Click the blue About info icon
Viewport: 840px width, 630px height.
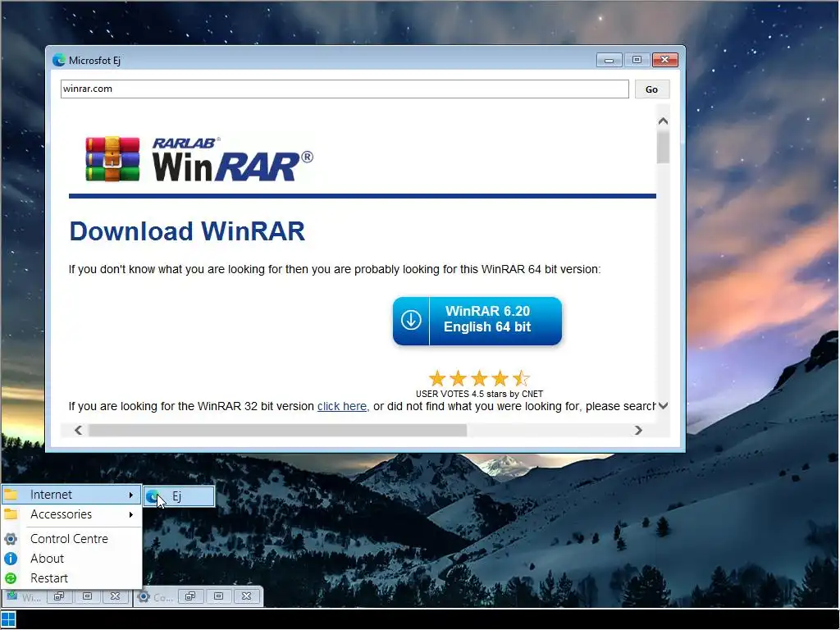tap(11, 558)
